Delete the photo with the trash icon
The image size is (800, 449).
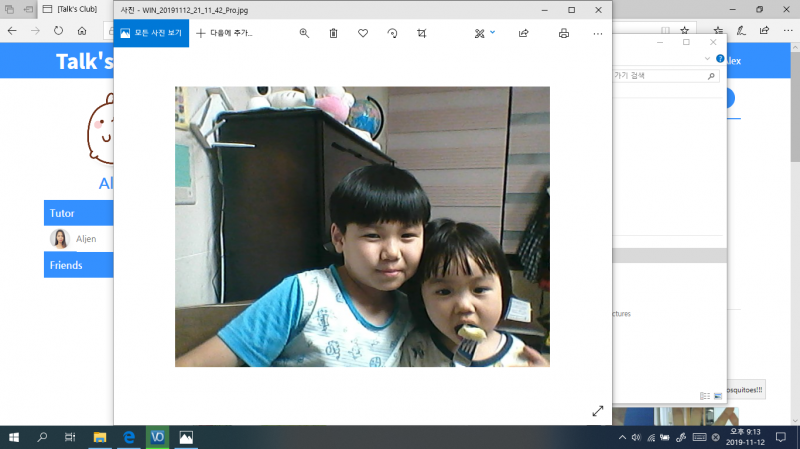pos(333,33)
